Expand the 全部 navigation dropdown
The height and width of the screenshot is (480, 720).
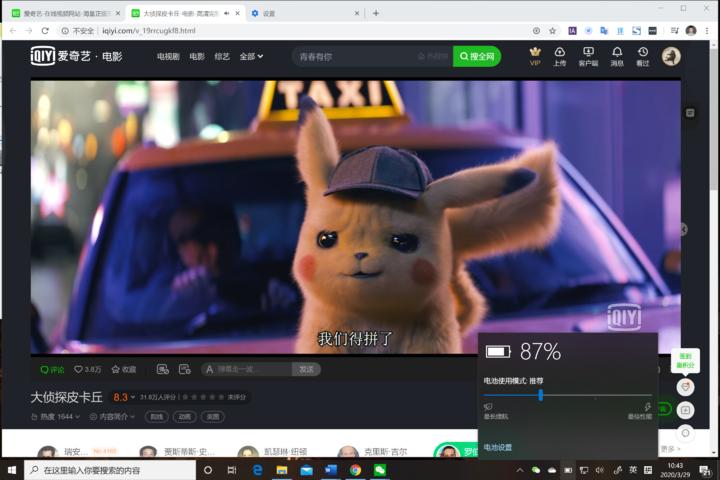coord(251,57)
